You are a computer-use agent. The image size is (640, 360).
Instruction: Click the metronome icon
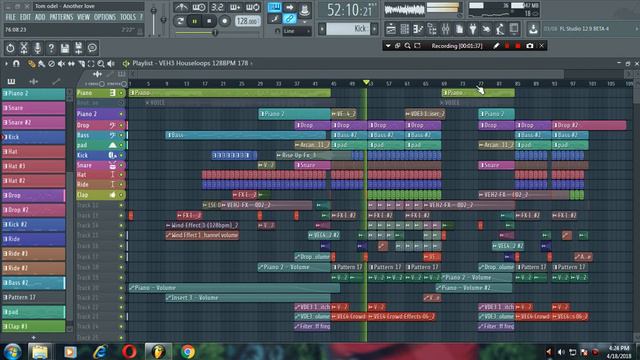click(x=181, y=7)
